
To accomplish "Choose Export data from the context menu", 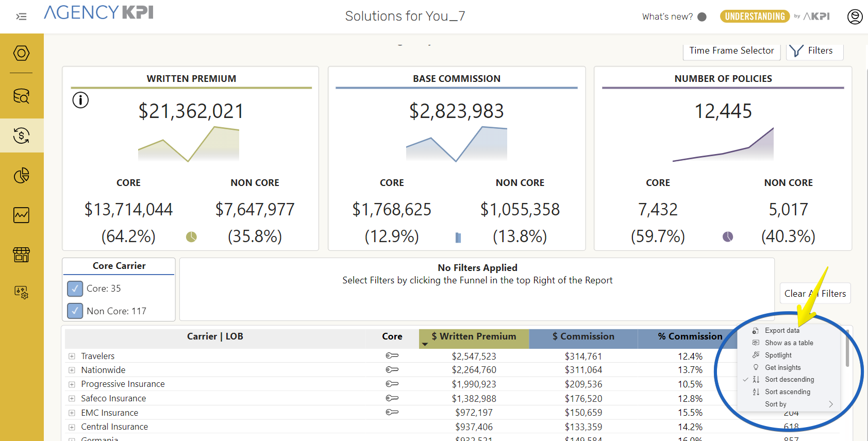I will 782,330.
